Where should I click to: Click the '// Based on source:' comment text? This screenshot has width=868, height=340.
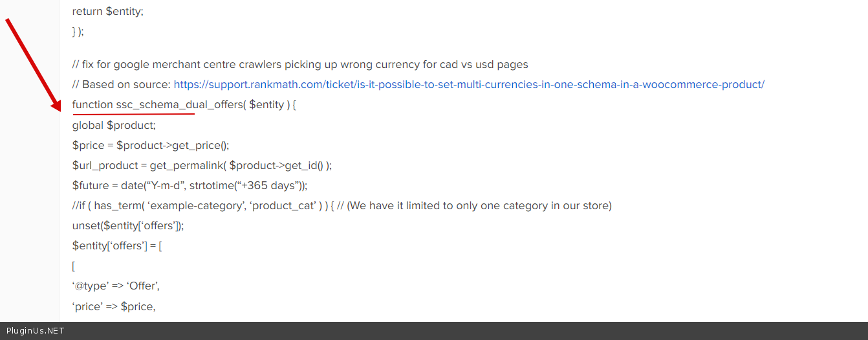pyautogui.click(x=122, y=85)
